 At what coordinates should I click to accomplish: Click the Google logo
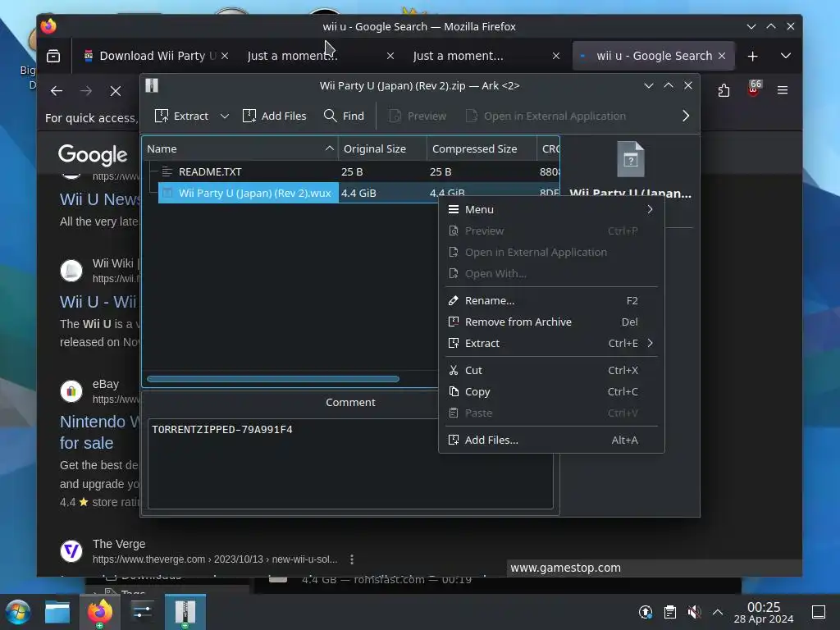click(x=93, y=155)
